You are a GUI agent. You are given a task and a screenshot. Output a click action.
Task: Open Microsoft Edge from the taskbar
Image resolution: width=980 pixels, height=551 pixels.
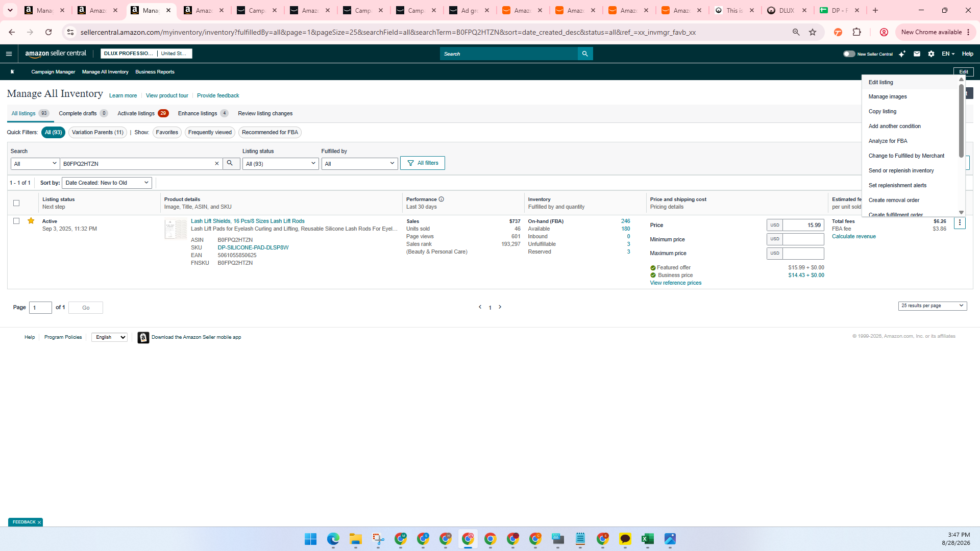pos(333,539)
